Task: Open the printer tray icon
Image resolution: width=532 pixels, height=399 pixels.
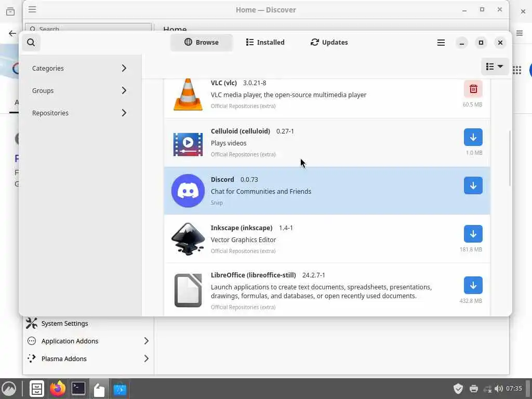Action: [x=474, y=389]
